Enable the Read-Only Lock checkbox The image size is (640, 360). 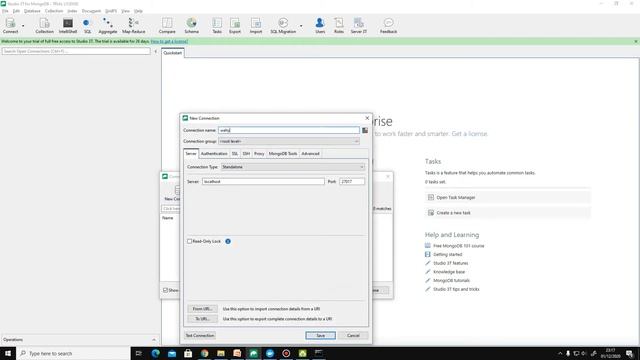pos(189,241)
